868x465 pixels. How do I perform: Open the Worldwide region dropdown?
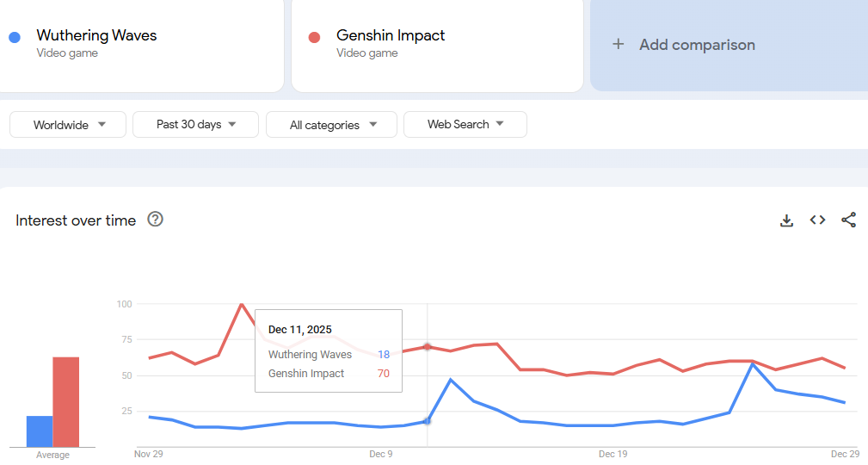pos(69,125)
